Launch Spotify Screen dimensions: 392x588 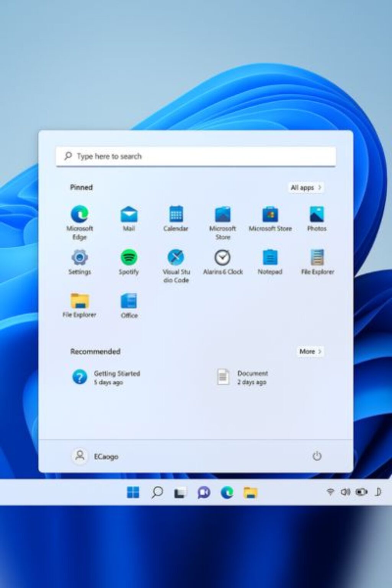(129, 262)
